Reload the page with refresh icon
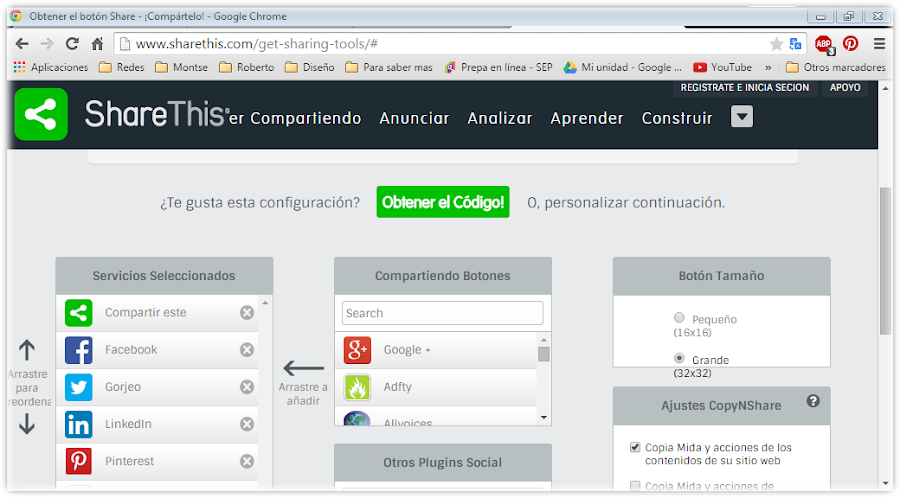The image size is (900, 498). point(72,44)
